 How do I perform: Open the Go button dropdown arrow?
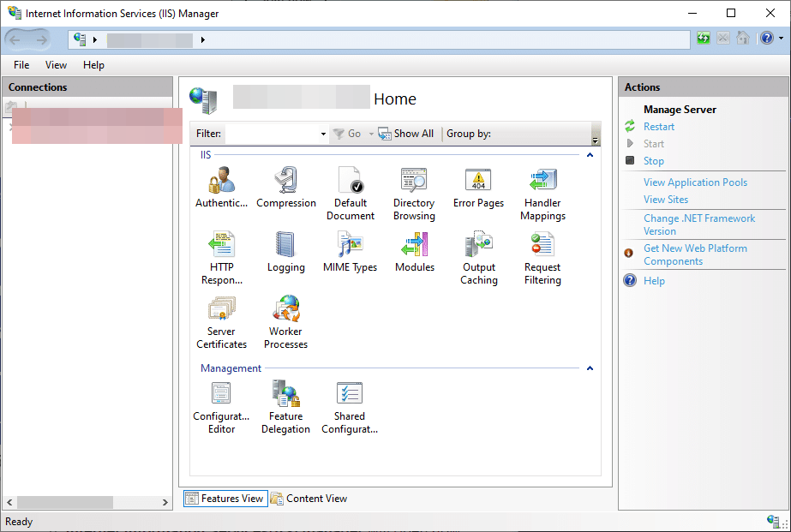tap(371, 134)
